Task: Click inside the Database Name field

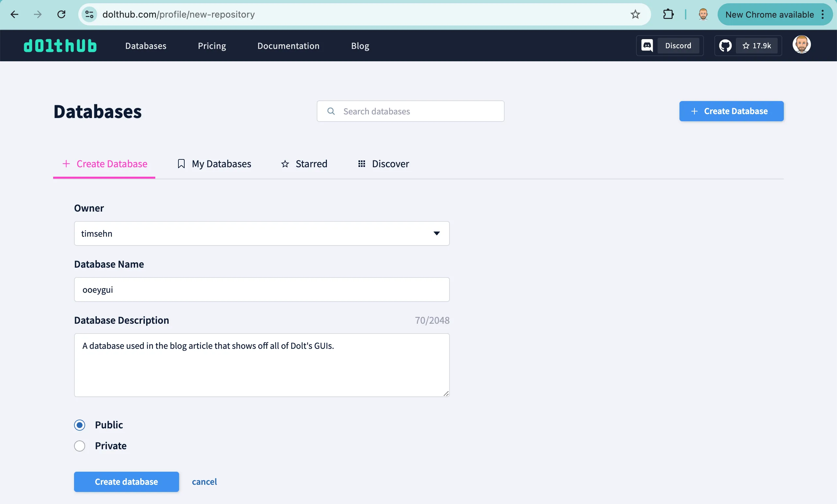Action: click(262, 289)
